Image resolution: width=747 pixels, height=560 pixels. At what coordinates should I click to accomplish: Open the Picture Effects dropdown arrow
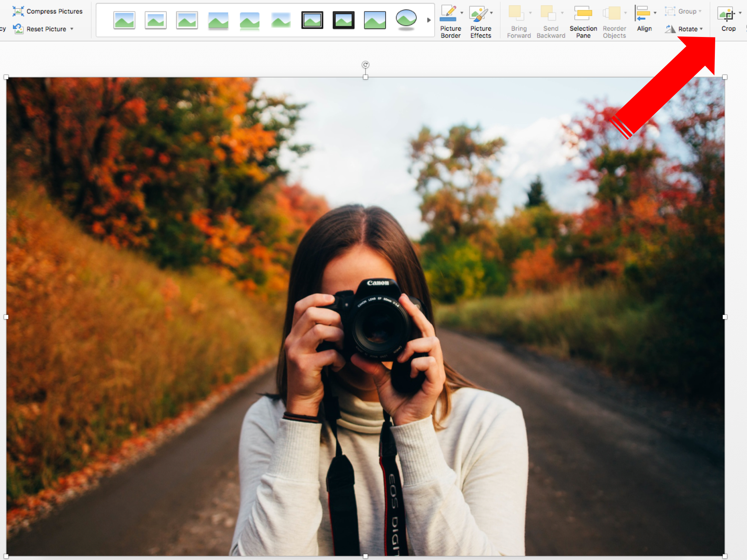click(491, 13)
